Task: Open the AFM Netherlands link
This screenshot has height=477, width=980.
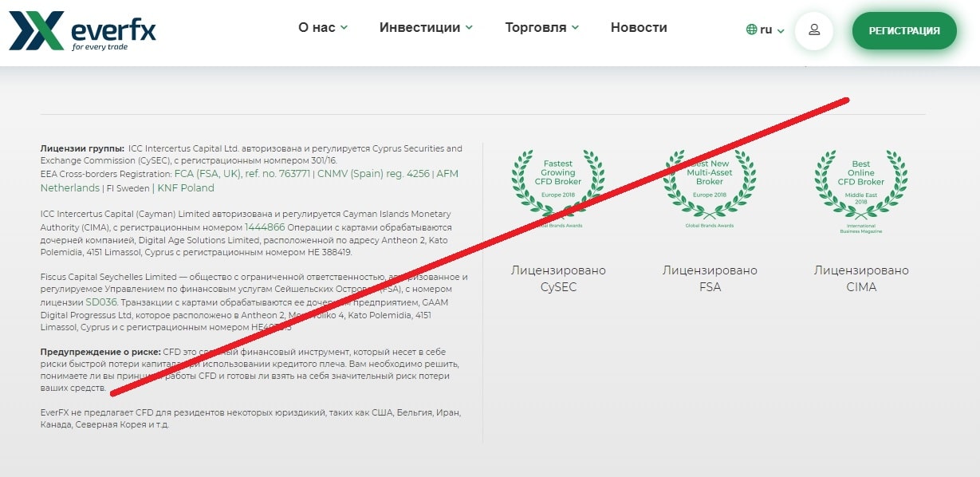Action: (x=250, y=180)
